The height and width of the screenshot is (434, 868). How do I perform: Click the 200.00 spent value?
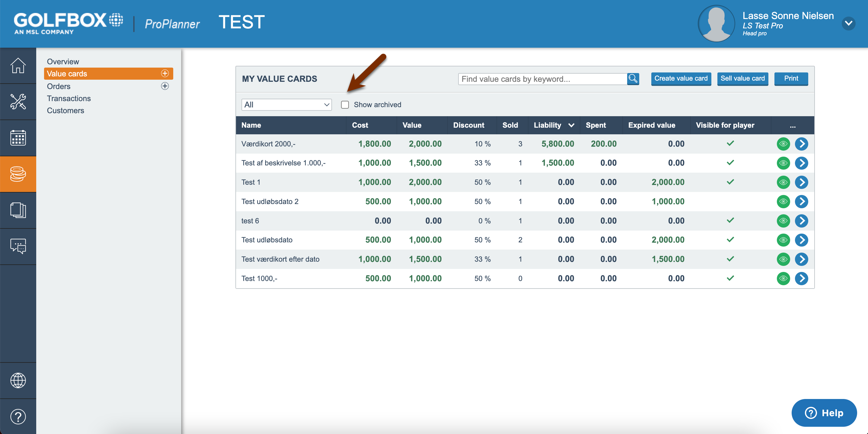(x=604, y=144)
